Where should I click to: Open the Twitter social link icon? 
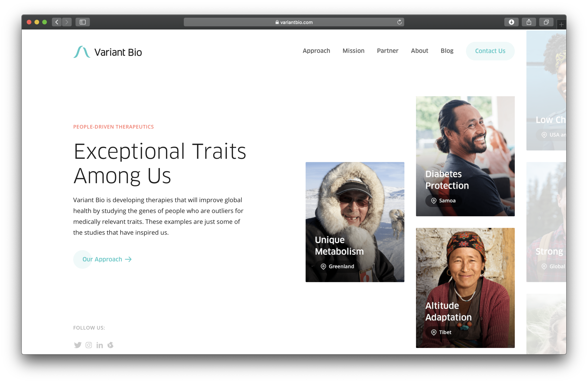coord(78,345)
